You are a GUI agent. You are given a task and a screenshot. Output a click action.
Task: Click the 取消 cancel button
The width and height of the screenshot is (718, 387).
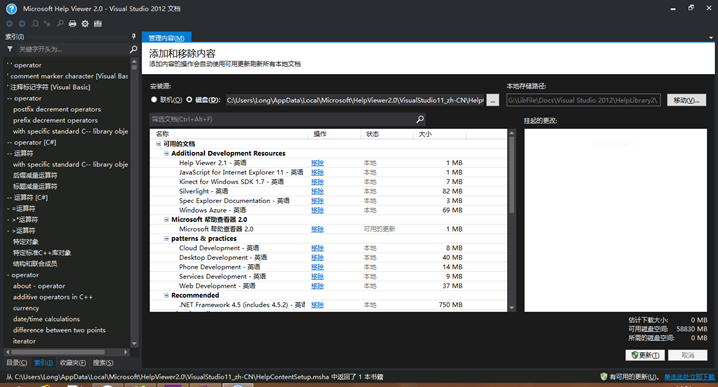[688, 355]
